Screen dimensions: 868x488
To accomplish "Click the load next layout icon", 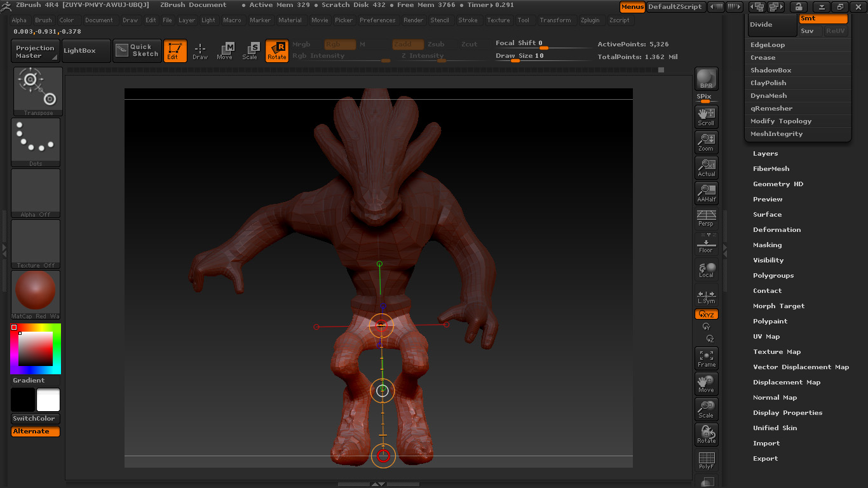I will coord(776,7).
